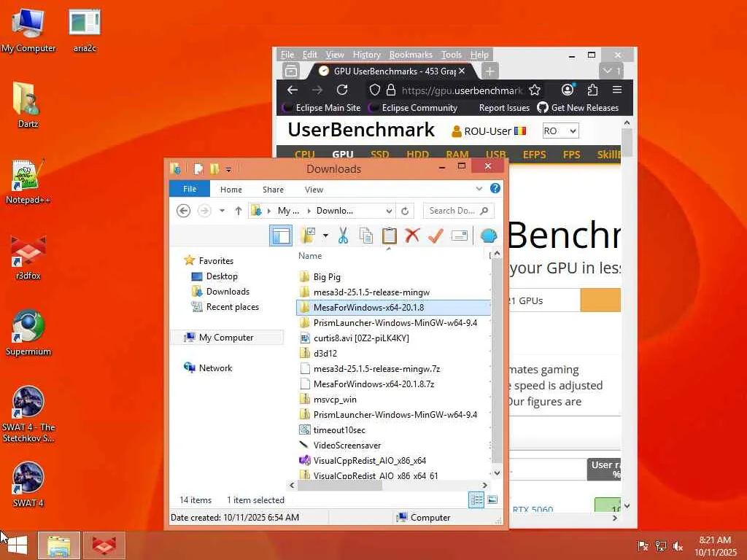Open Explorer recent locations dropdown

(222, 211)
